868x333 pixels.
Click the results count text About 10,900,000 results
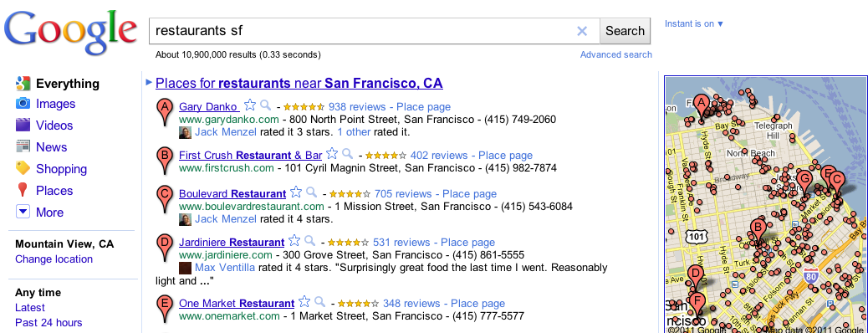[x=238, y=54]
